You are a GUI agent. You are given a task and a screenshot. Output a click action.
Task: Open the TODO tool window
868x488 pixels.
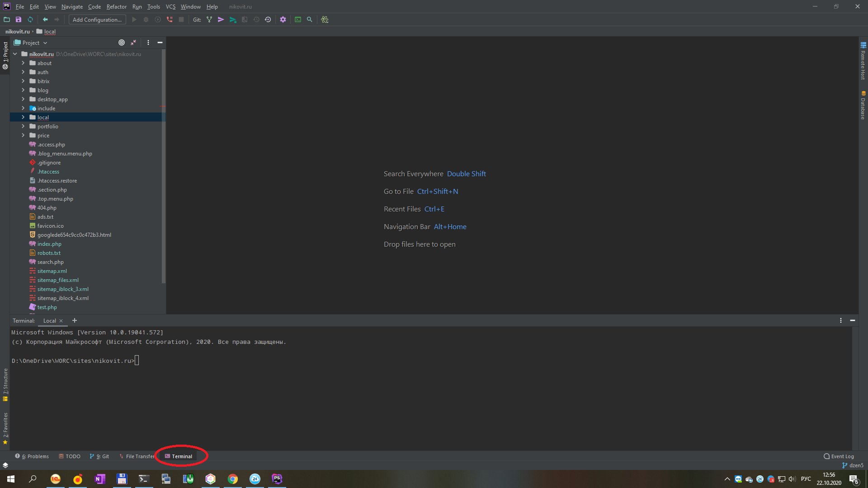tap(70, 456)
